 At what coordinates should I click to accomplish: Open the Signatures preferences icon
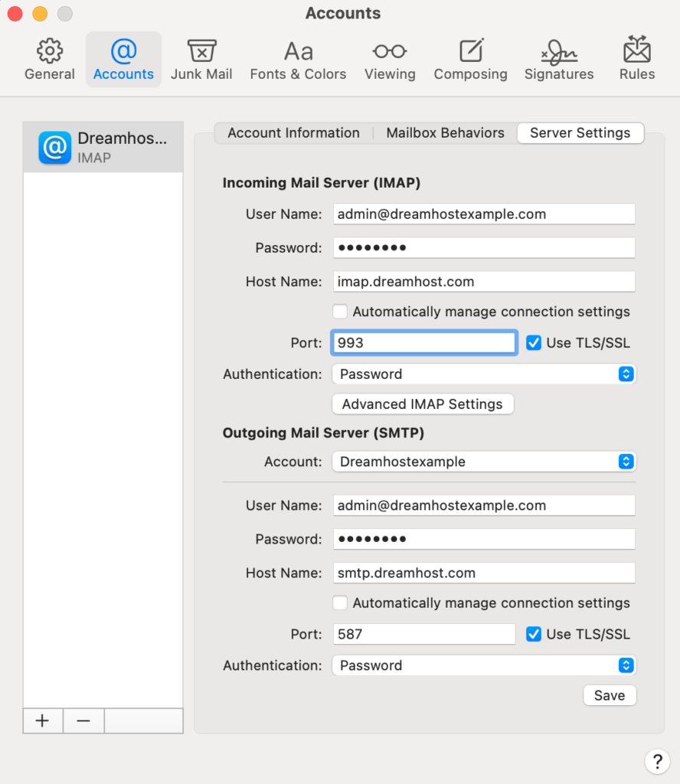(558, 52)
